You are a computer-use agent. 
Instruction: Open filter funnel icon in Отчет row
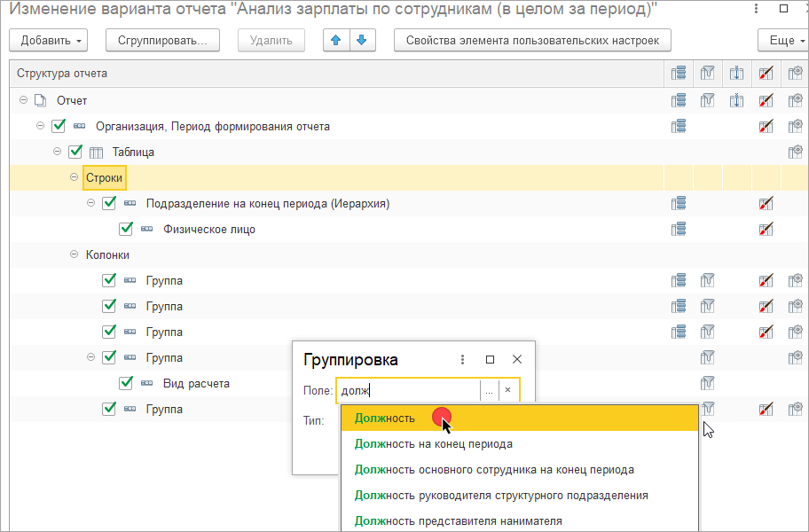point(707,100)
